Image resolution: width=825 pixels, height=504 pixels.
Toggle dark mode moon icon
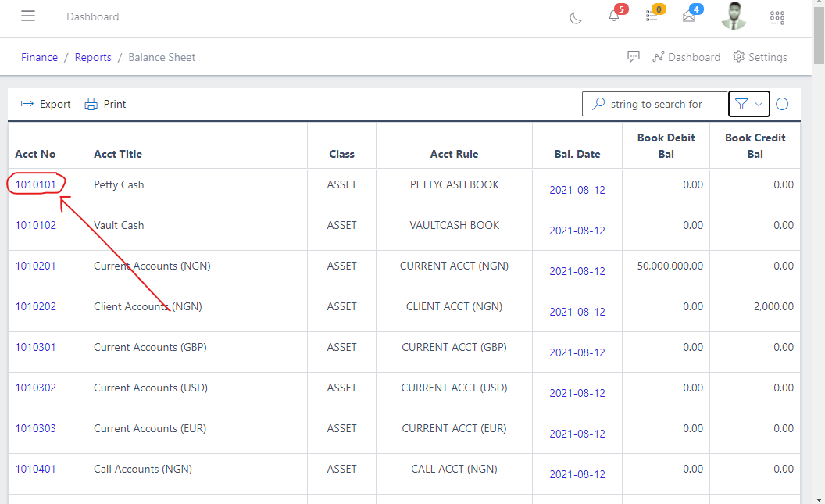pos(576,18)
